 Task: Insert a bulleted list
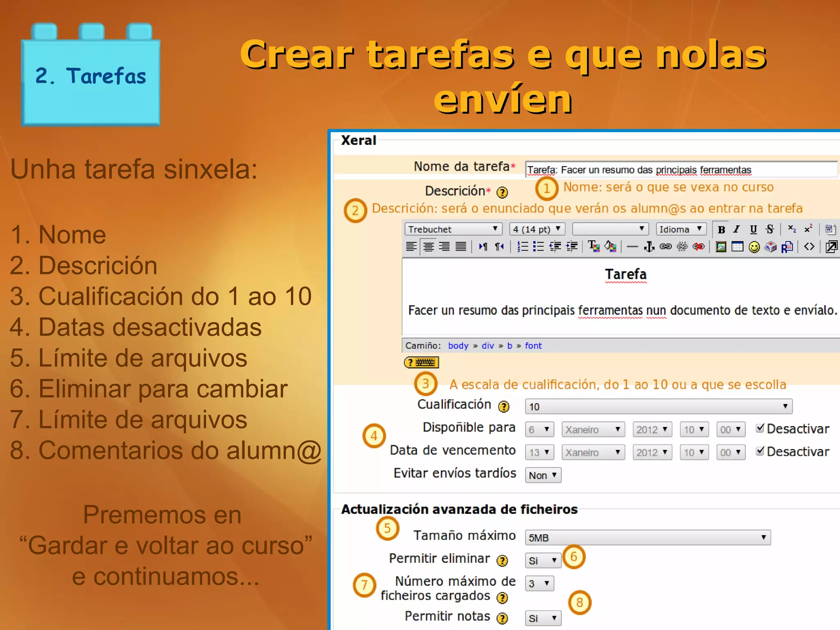click(538, 247)
